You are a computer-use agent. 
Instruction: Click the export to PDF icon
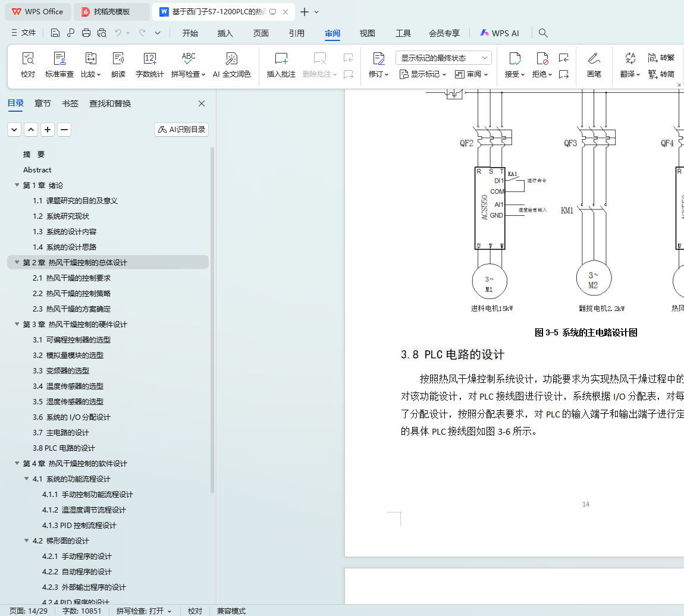[x=71, y=33]
